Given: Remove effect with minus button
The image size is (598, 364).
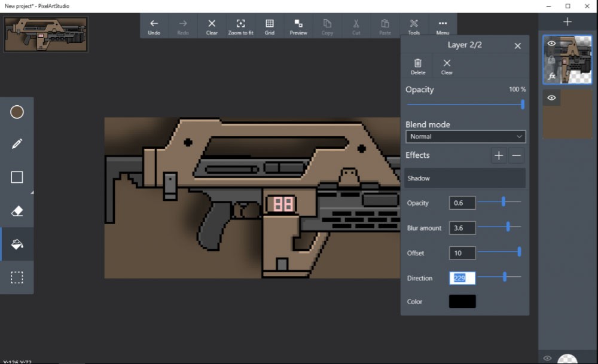Looking at the screenshot, I should [x=516, y=155].
